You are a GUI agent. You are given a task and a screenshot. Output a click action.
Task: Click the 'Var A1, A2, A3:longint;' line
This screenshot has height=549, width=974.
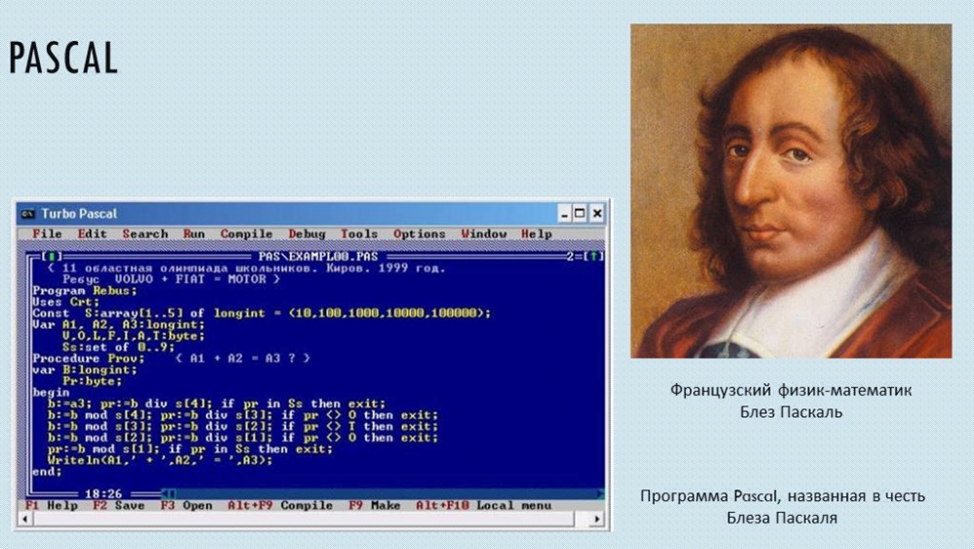[x=119, y=324]
